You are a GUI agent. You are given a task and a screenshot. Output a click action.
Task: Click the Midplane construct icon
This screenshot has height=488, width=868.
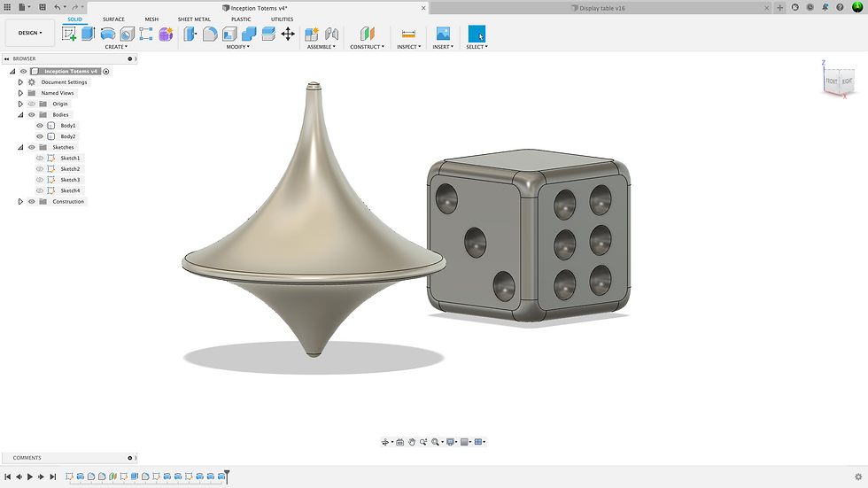367,34
